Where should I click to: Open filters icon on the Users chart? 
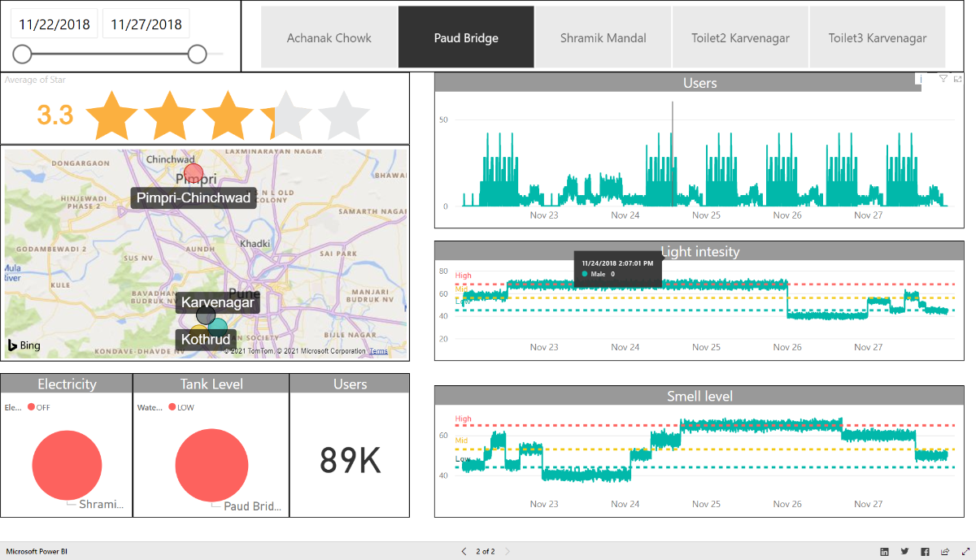click(943, 79)
